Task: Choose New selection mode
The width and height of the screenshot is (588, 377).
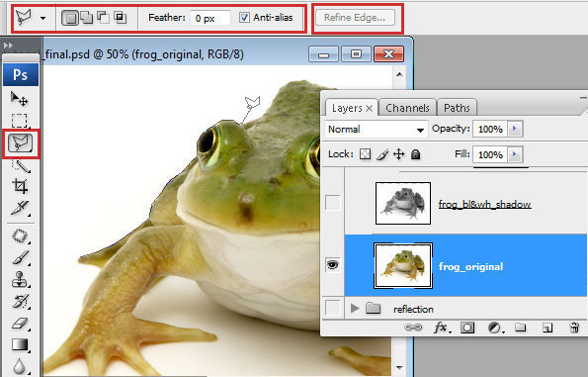Action: point(70,18)
